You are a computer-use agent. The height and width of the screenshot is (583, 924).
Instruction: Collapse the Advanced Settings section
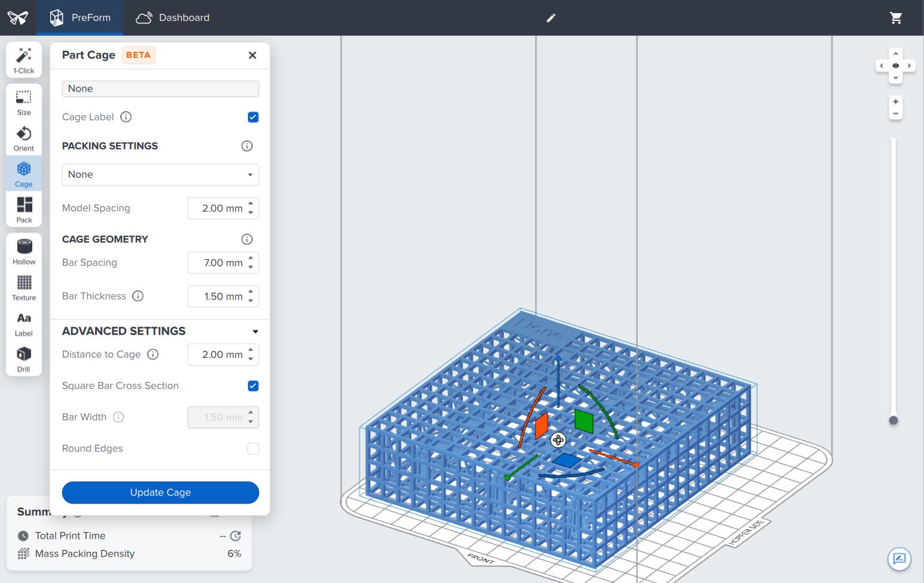tap(255, 332)
